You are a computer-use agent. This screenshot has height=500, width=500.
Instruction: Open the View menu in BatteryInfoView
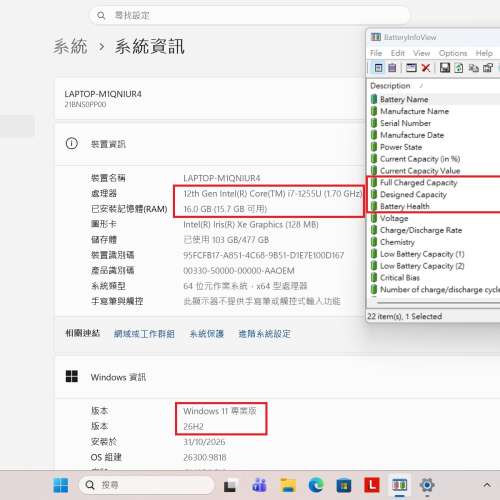point(421,53)
